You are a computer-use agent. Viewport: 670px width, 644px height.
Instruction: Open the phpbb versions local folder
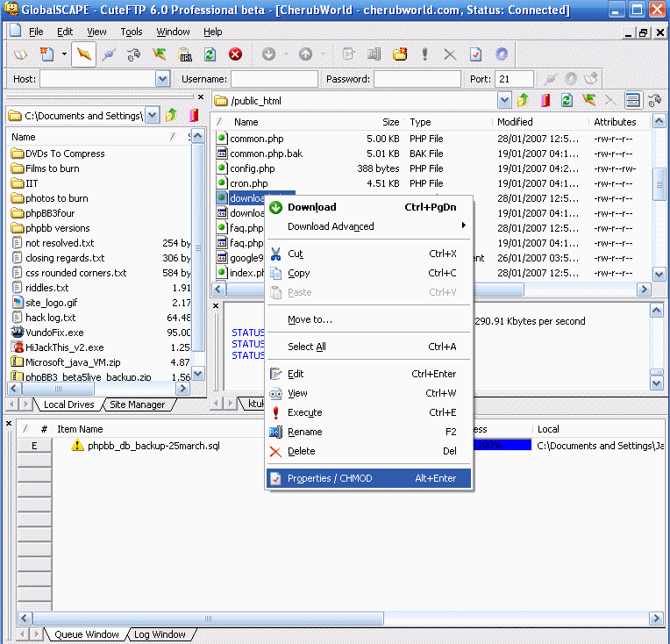coord(57,228)
